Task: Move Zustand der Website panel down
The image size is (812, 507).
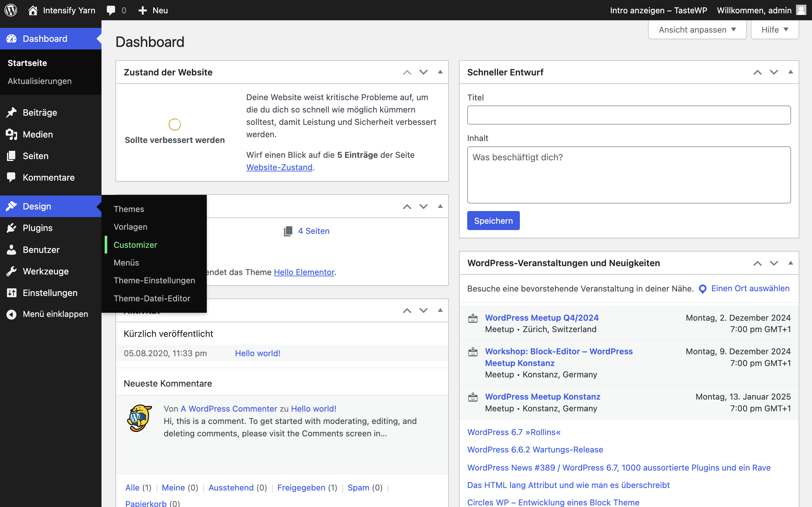Action: click(x=423, y=72)
